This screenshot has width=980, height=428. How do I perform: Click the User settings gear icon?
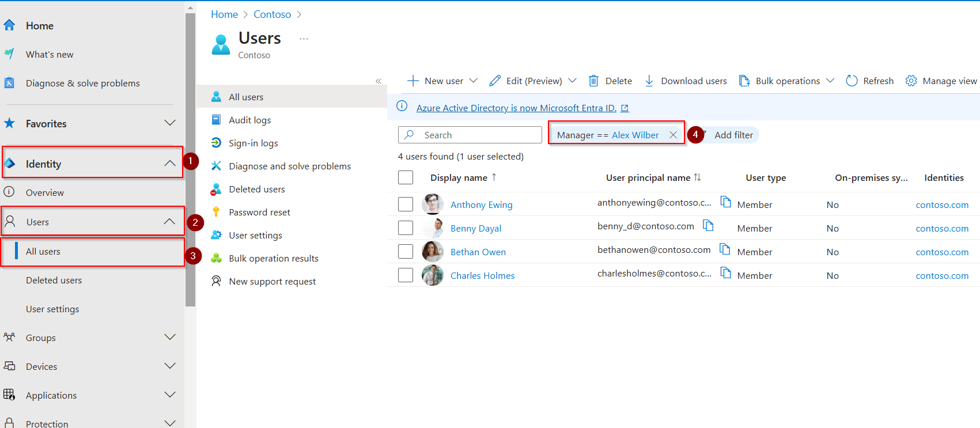(216, 235)
